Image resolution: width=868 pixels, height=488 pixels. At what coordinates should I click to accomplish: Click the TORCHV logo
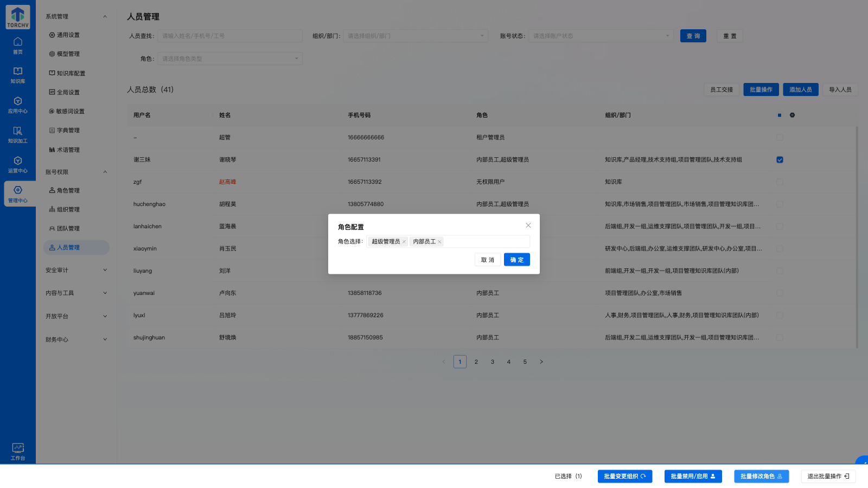17,17
